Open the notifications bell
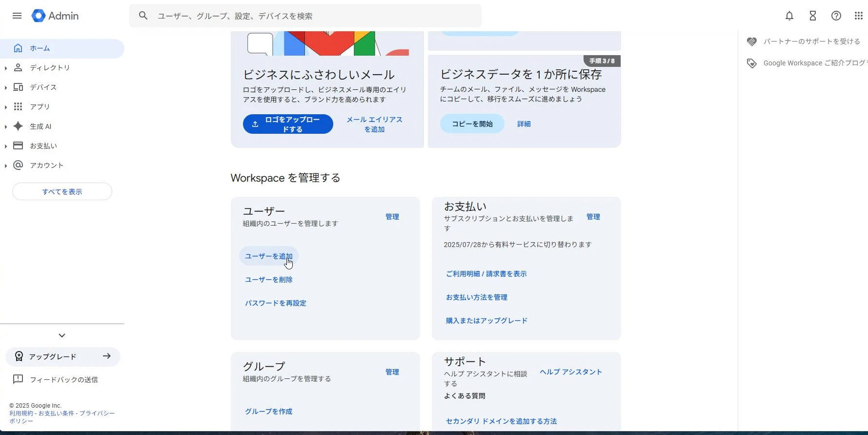 tap(789, 16)
